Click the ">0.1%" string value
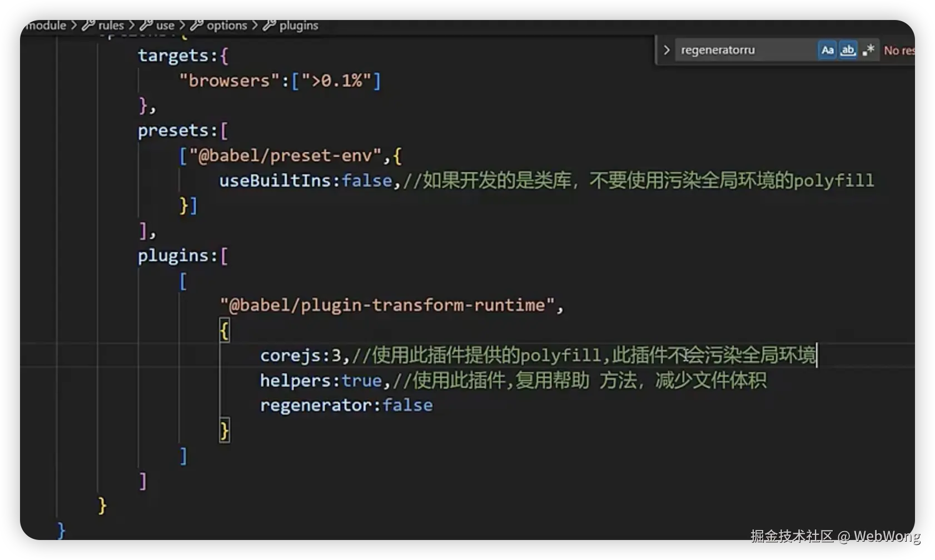 coord(336,81)
